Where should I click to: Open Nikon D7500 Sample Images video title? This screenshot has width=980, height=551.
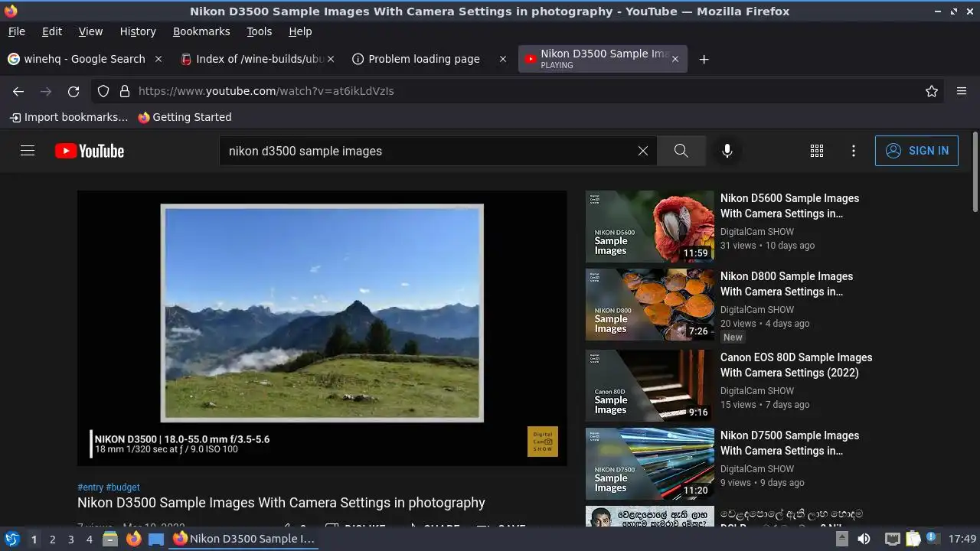tap(789, 443)
